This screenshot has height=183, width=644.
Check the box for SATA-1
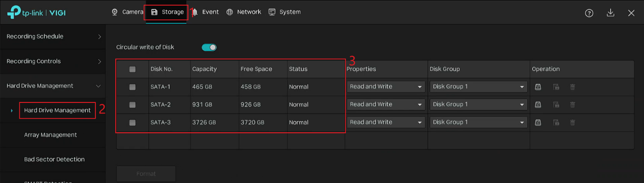tap(133, 87)
